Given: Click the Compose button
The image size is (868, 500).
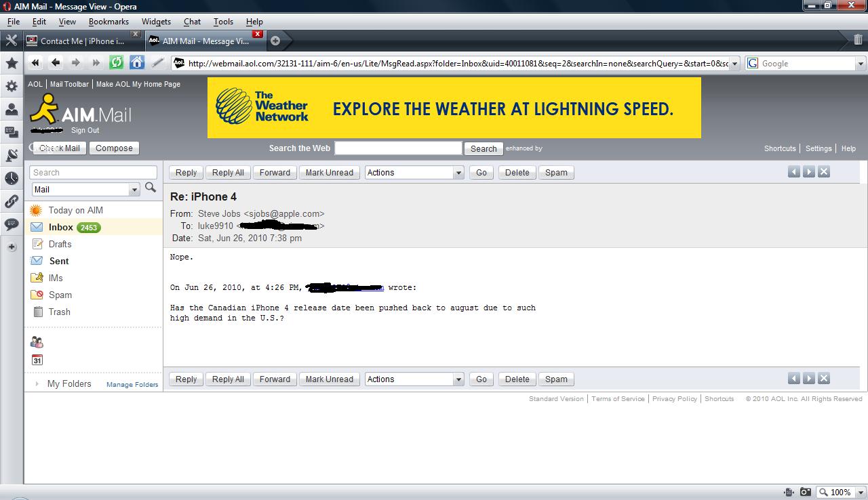Looking at the screenshot, I should point(114,148).
